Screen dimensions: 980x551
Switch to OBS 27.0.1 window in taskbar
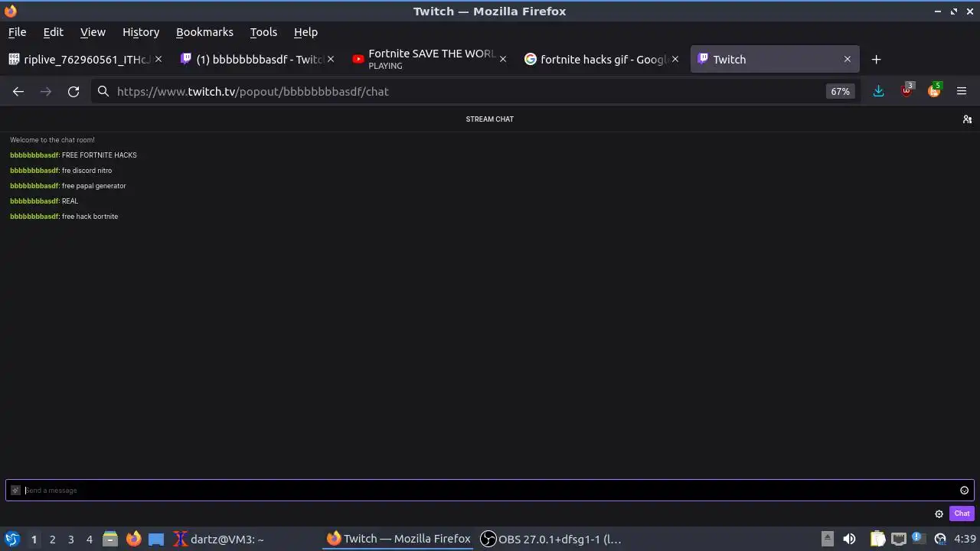pos(551,539)
